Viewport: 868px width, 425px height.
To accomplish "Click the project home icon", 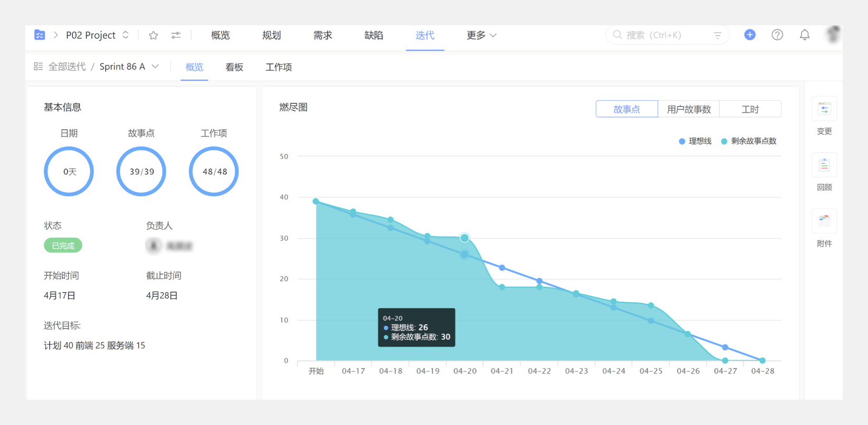I will click(40, 35).
